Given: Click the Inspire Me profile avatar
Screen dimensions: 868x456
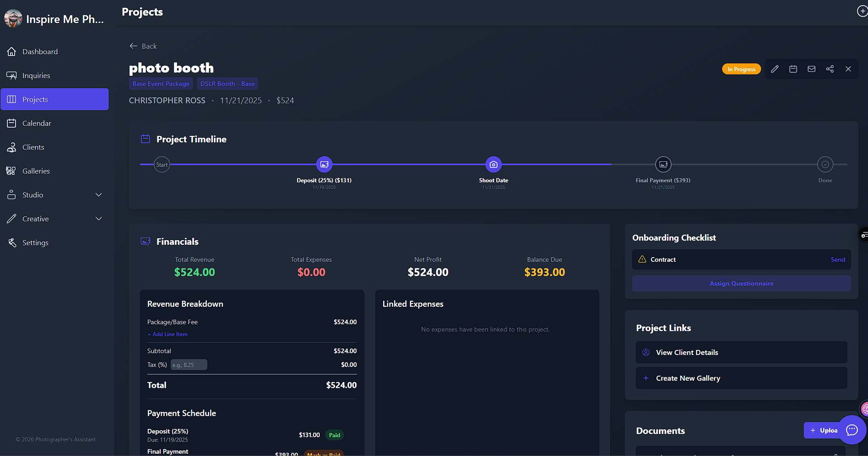Looking at the screenshot, I should [x=13, y=19].
